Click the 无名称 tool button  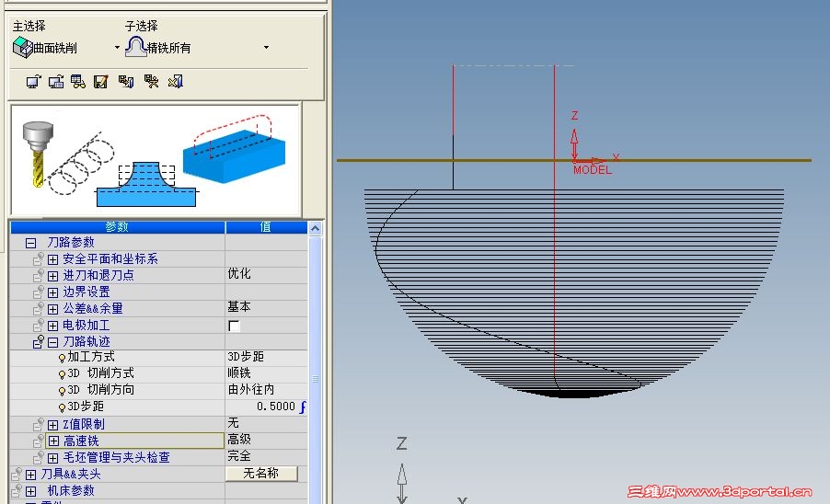(x=261, y=474)
